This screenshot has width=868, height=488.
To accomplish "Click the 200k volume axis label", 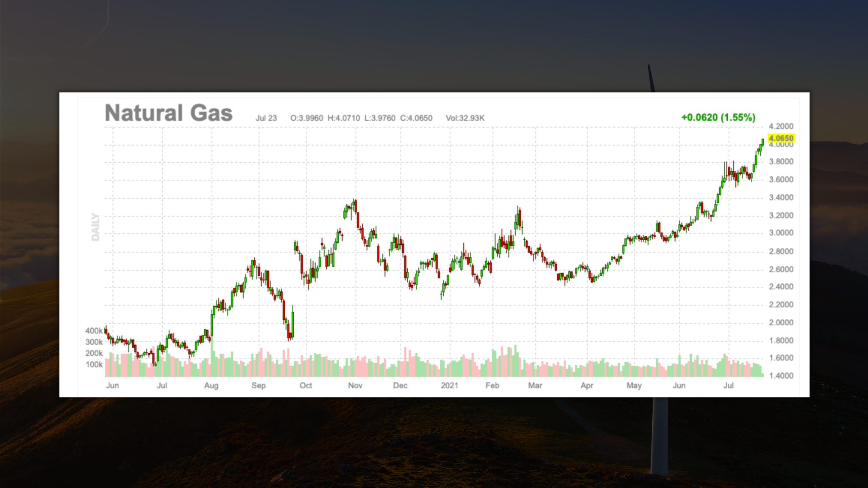I will tap(94, 353).
